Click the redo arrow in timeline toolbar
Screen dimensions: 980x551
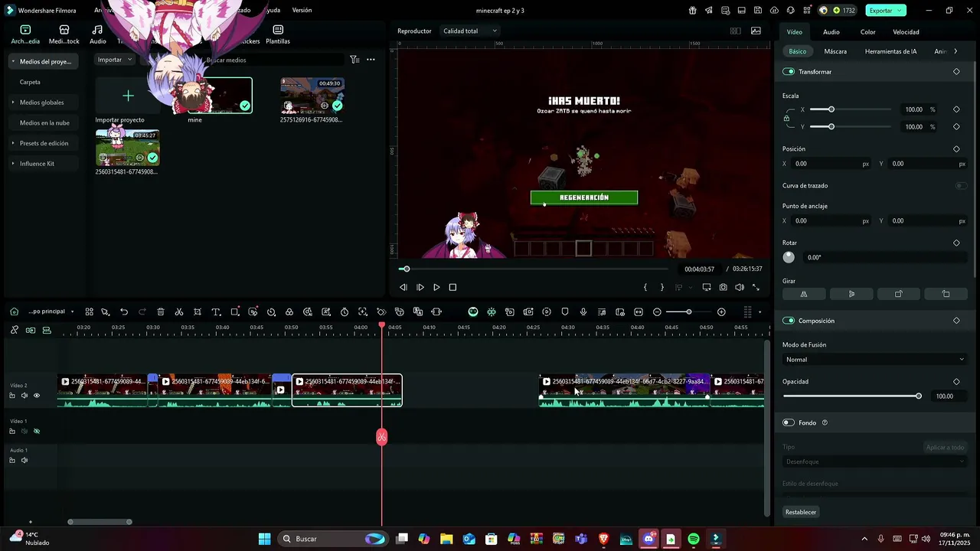142,312
